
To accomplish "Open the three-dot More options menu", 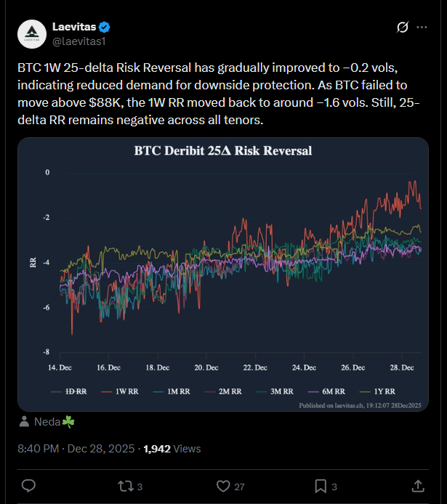I will tap(423, 28).
